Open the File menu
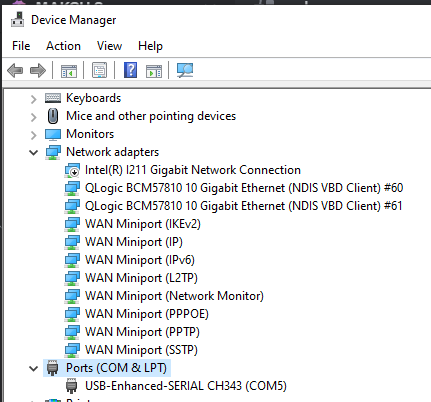This screenshot has height=402, width=431. (21, 46)
